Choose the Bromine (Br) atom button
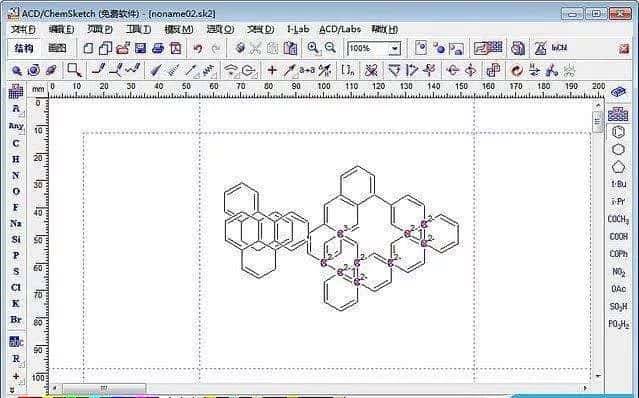The width and height of the screenshot is (639, 398). [x=15, y=319]
